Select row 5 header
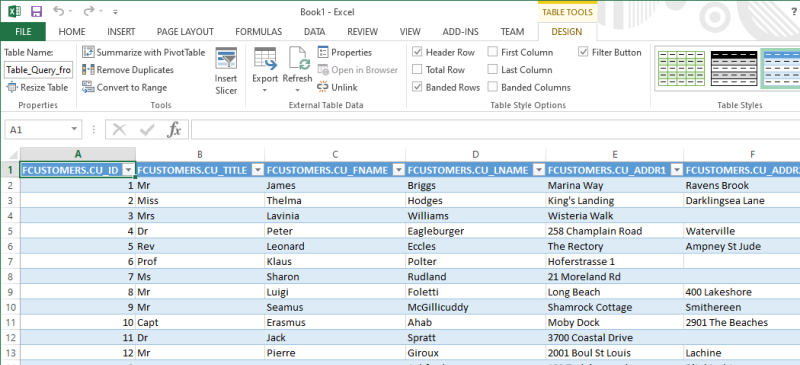800x365 pixels. 10,231
